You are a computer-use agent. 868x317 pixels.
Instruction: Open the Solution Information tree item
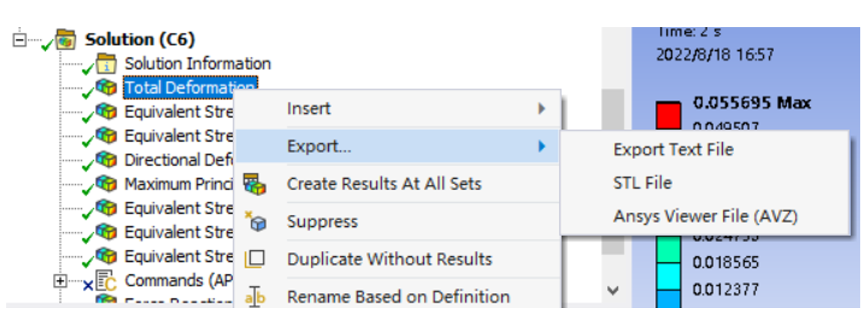pos(197,64)
